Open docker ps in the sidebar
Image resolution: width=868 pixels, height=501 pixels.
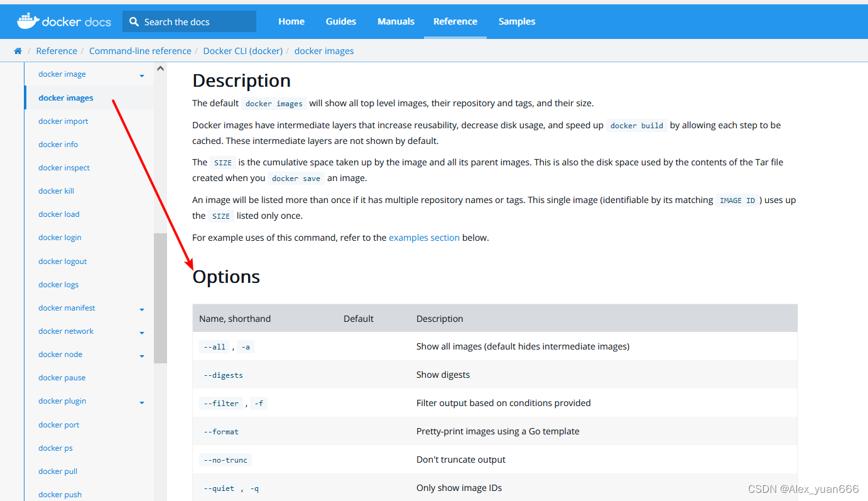(x=55, y=448)
